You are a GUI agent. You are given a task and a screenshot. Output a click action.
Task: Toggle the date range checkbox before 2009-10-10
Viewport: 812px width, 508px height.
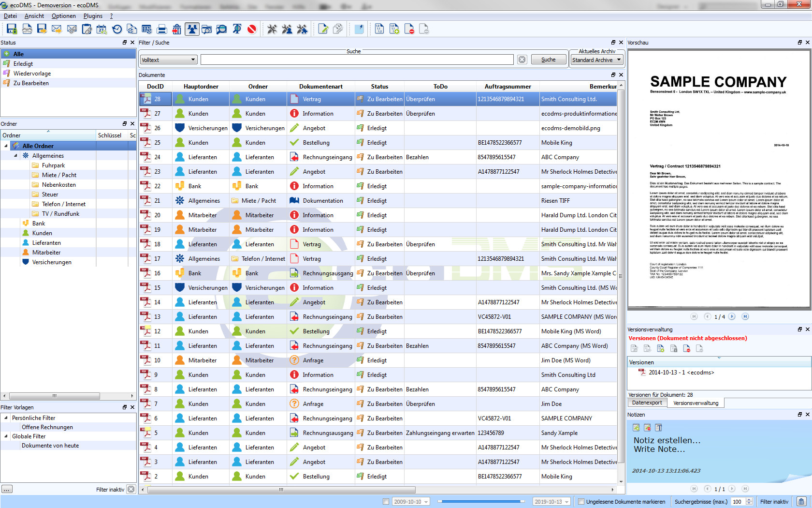[x=386, y=502]
